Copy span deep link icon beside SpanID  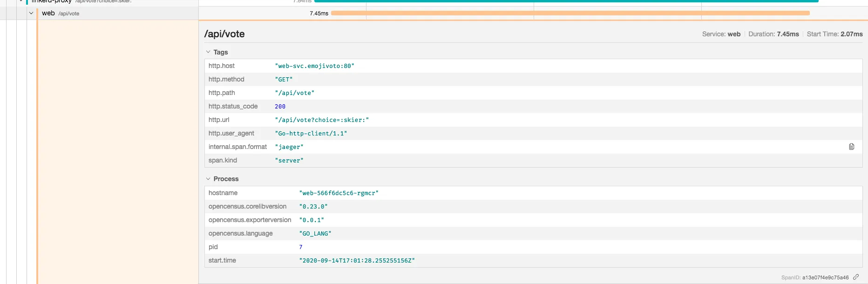[856, 277]
